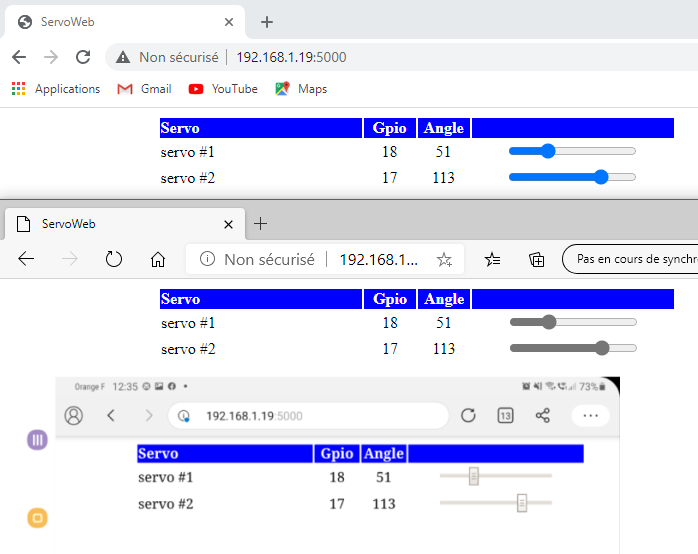Click Chrome's reload page icon
The width and height of the screenshot is (698, 554).
83,57
